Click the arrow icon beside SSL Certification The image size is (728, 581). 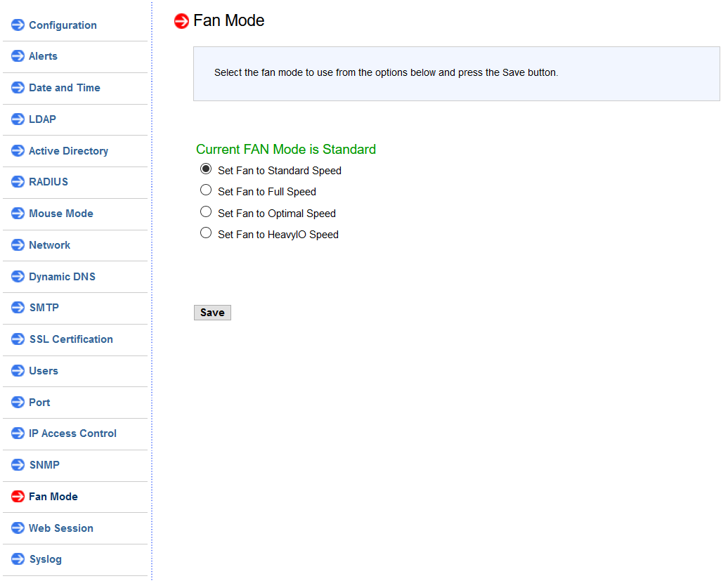click(x=18, y=339)
